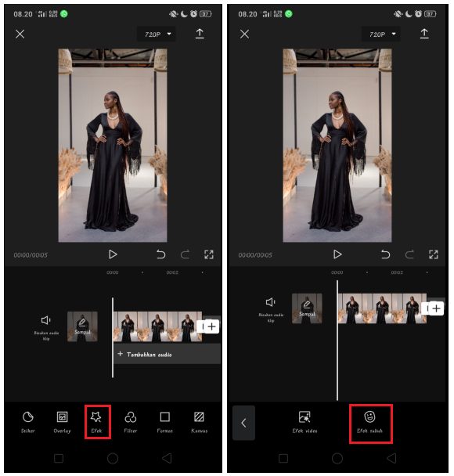Export video with upload icon in right screen
Screen dimensions: 454x476
click(x=424, y=34)
